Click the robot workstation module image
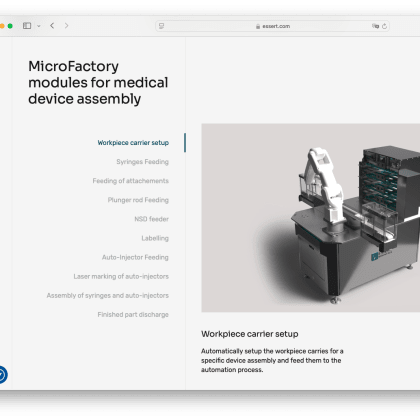This screenshot has height=420, width=420. (x=311, y=218)
